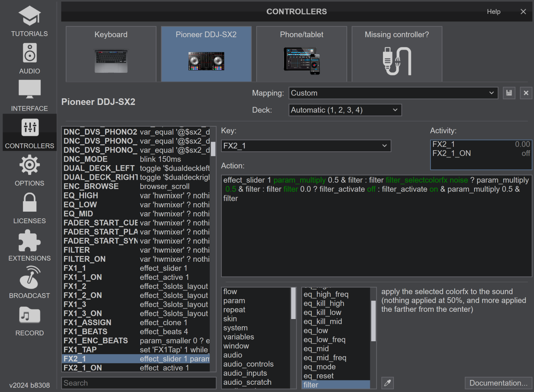Screen dimensions: 534x392
Task: Select the FX1_TAP mapping row
Action: 136,350
